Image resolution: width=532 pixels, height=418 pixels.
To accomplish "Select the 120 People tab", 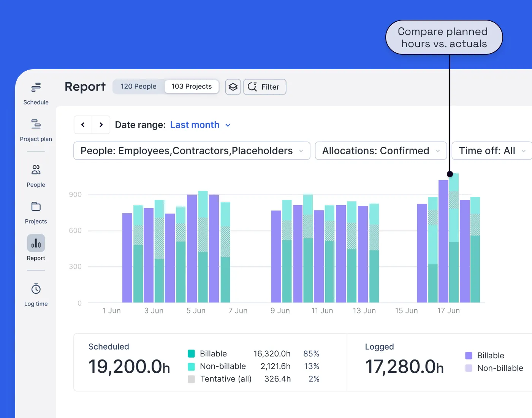I will (138, 86).
